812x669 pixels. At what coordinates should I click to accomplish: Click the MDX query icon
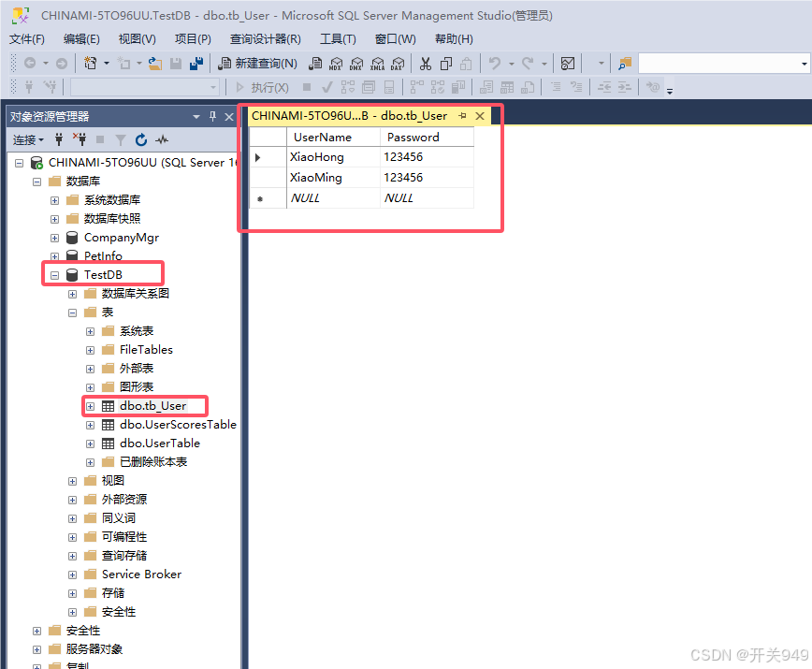coord(336,64)
